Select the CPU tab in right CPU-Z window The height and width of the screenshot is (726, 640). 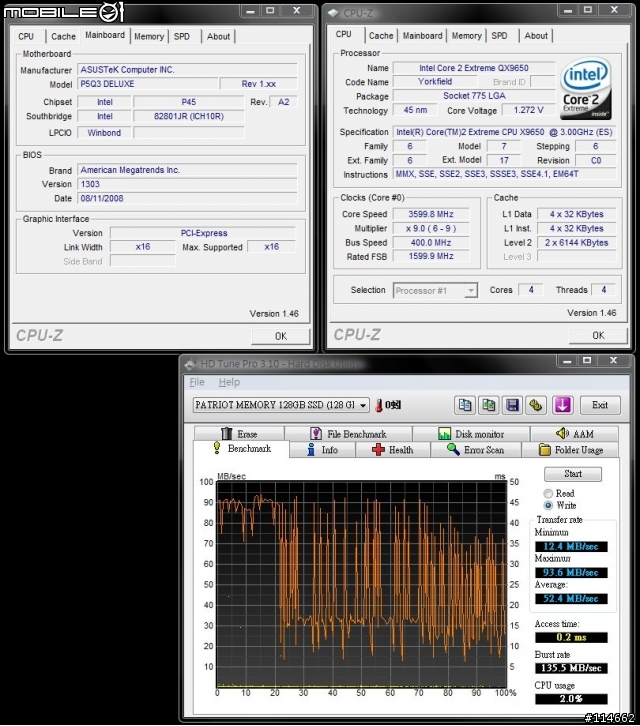(x=344, y=34)
